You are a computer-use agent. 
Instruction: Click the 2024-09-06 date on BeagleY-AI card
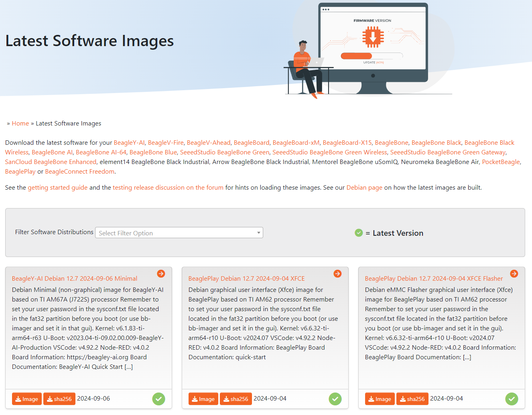[x=93, y=399]
